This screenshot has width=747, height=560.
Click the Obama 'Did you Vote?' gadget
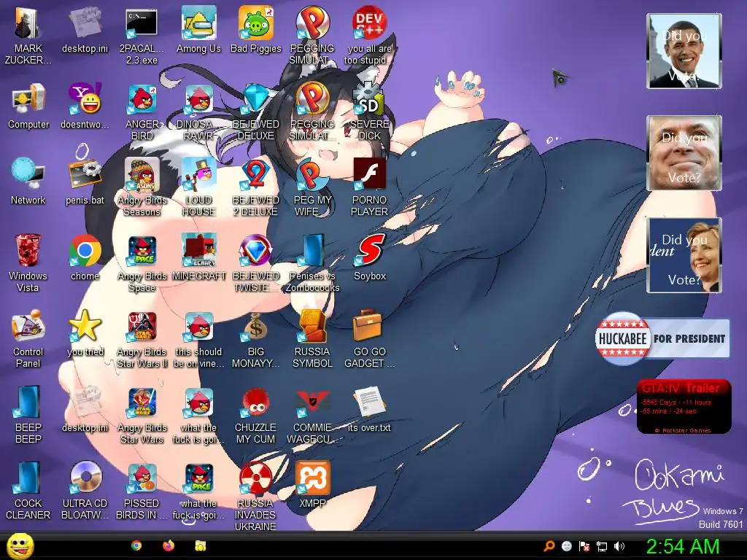click(684, 51)
